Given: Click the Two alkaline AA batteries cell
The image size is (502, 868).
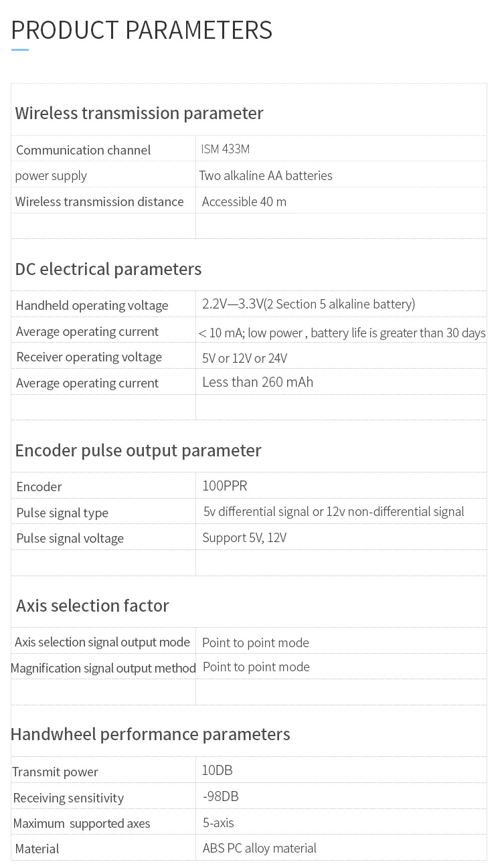Looking at the screenshot, I should click(266, 175).
